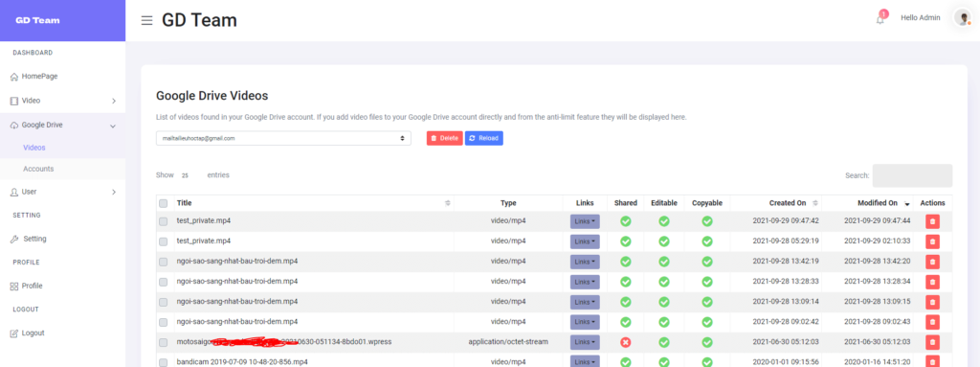This screenshot has height=367, width=980.
Task: Delete the 2021-09-28 13:09:14 video row
Action: pyautogui.click(x=932, y=302)
